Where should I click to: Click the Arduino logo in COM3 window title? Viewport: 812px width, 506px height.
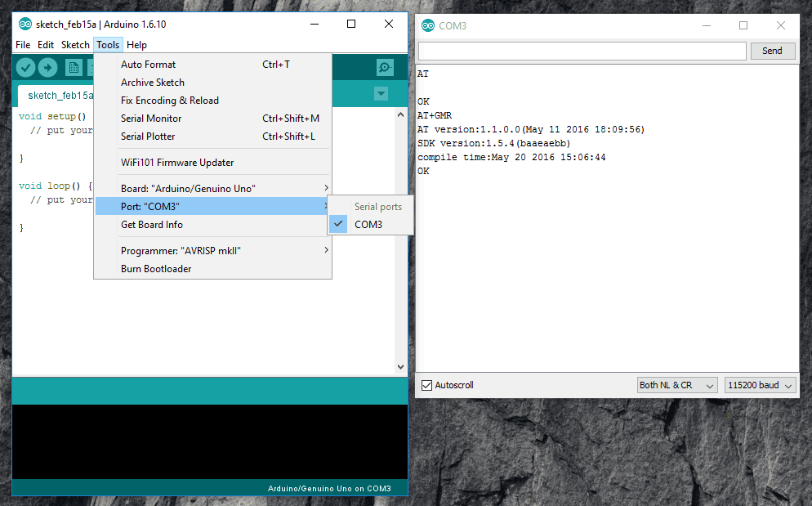[x=428, y=26]
